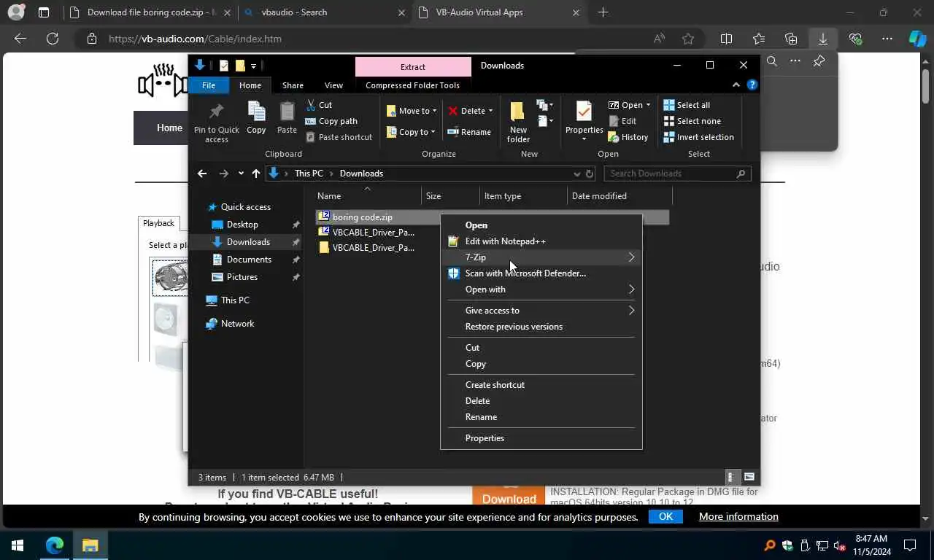Click the browser Favorites star icon
Screen dimensions: 934x560
click(688, 39)
